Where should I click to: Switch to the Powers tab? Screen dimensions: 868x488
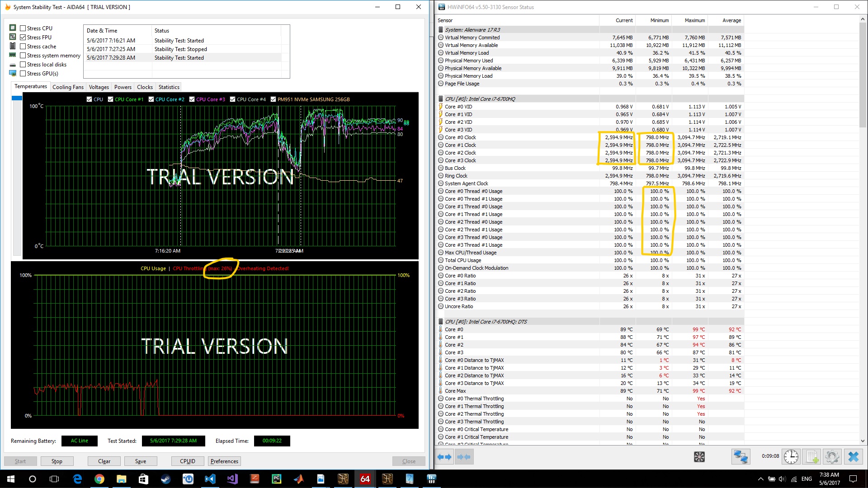pos(123,87)
